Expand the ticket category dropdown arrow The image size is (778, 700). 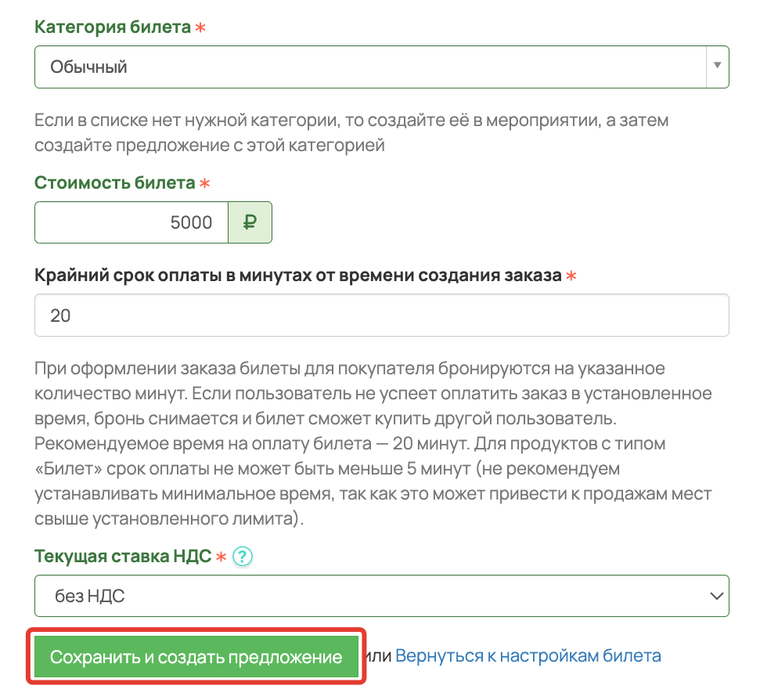[717, 66]
